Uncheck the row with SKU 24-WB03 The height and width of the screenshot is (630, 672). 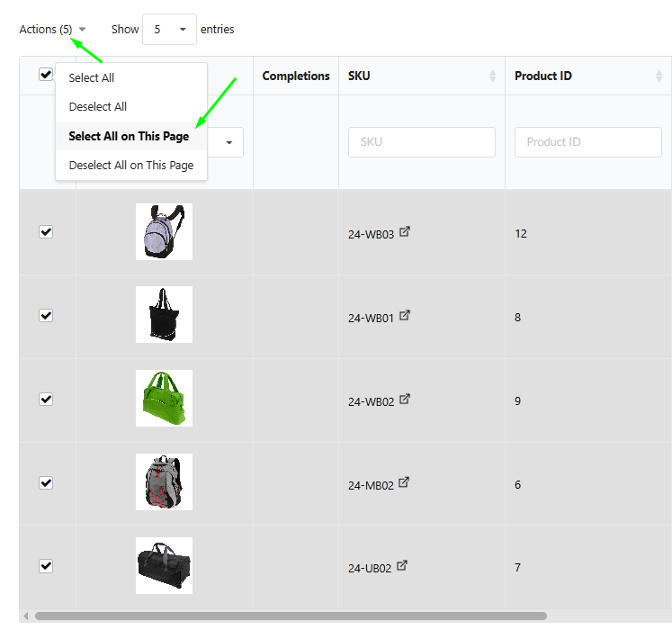(46, 232)
